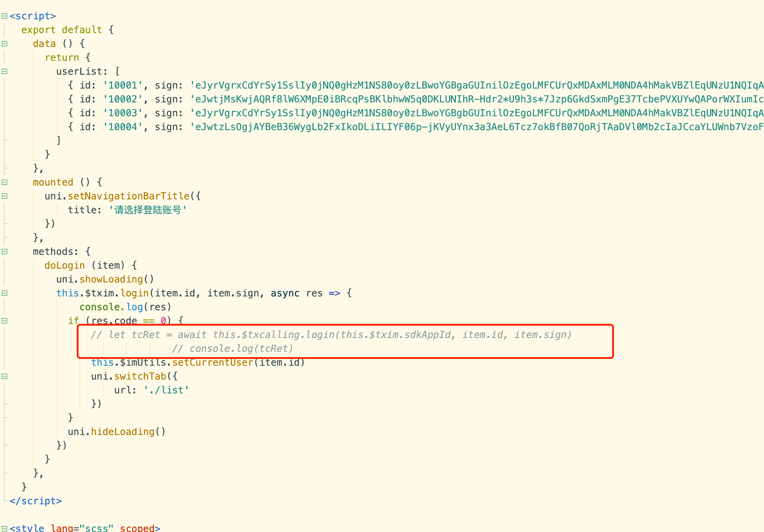Collapse the methods object fold marker

(x=4, y=252)
